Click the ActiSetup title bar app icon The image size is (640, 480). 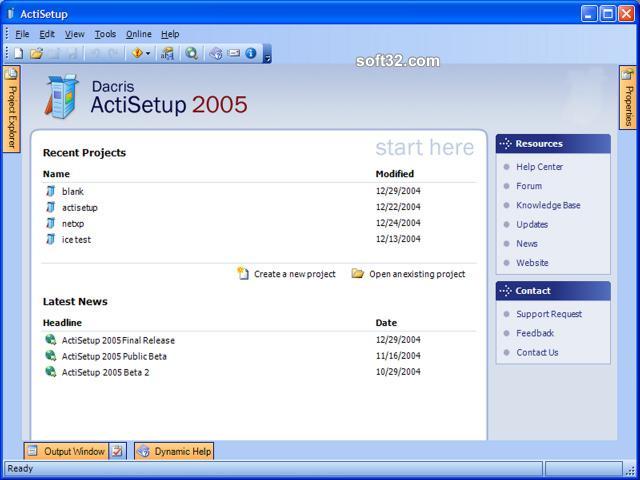tap(11, 13)
